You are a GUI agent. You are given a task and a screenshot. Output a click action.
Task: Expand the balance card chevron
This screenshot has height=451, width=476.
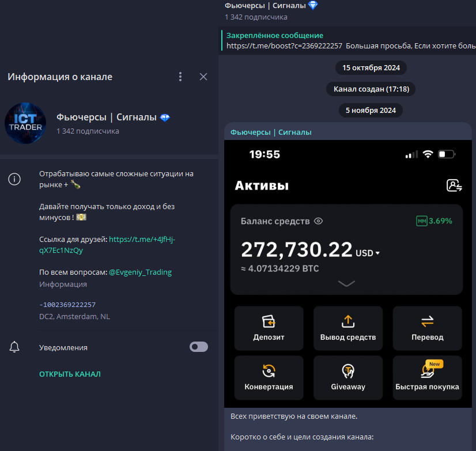point(346,283)
